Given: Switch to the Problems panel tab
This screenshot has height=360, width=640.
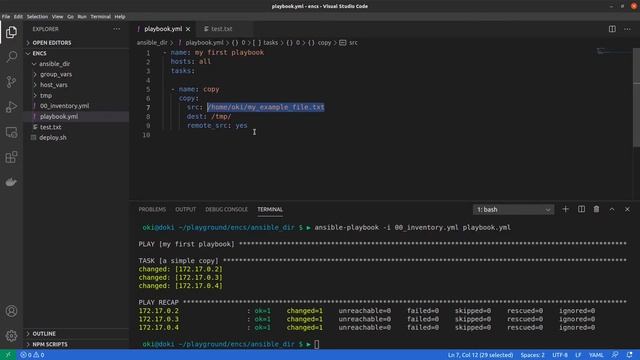Looking at the screenshot, I should 152,209.
